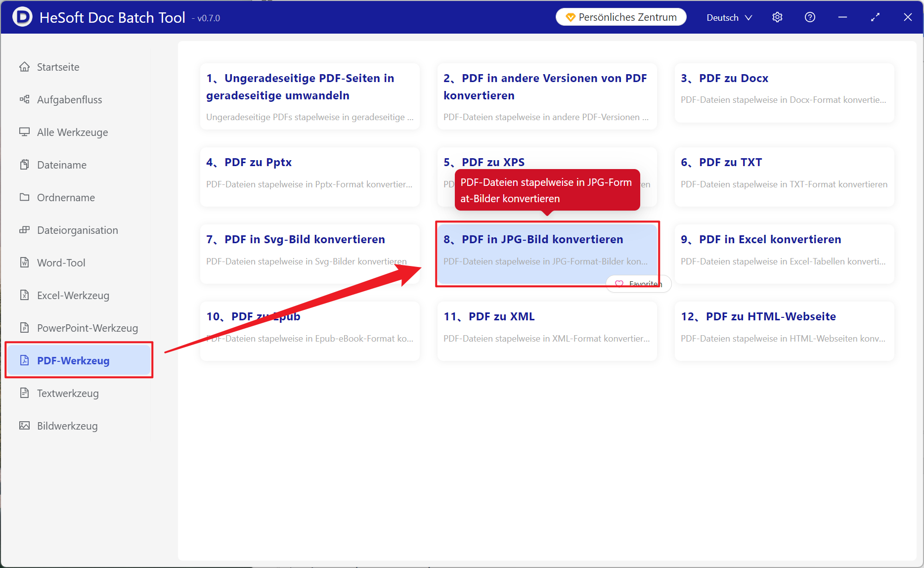Open Persönliches Zentrum

click(621, 17)
